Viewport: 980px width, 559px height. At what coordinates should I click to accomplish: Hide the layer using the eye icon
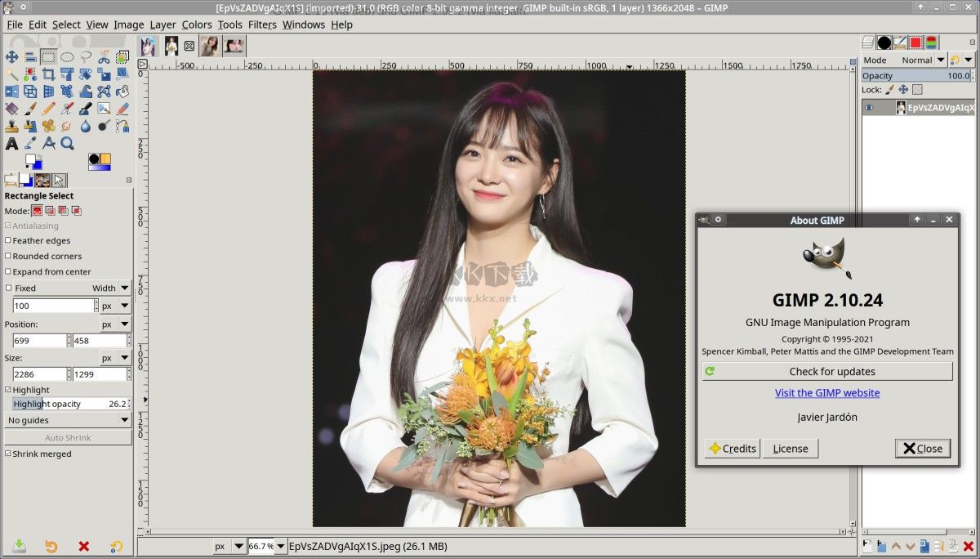869,108
